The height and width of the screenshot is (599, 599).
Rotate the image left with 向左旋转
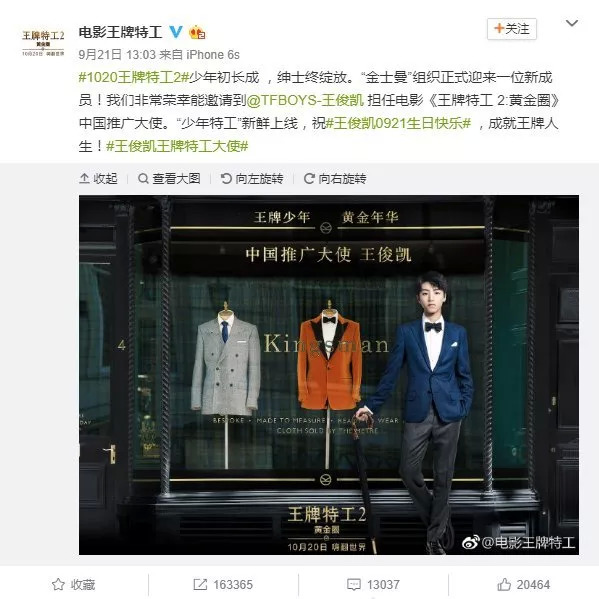coord(252,178)
